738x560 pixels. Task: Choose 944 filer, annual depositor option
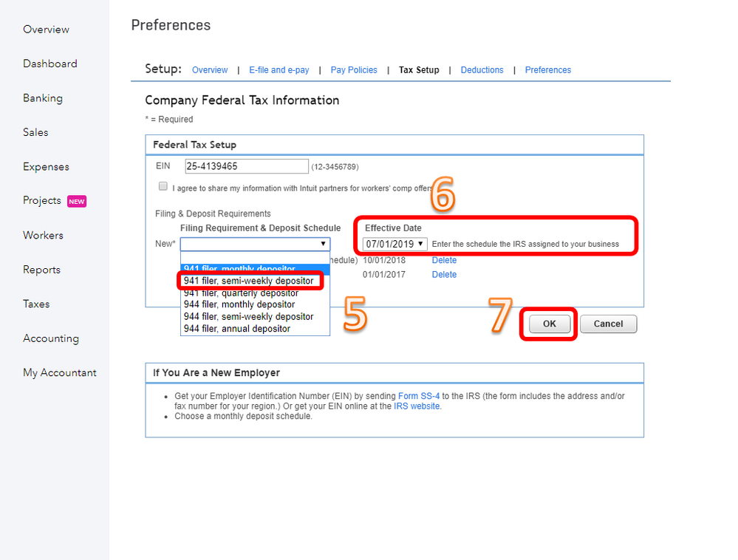pyautogui.click(x=236, y=329)
